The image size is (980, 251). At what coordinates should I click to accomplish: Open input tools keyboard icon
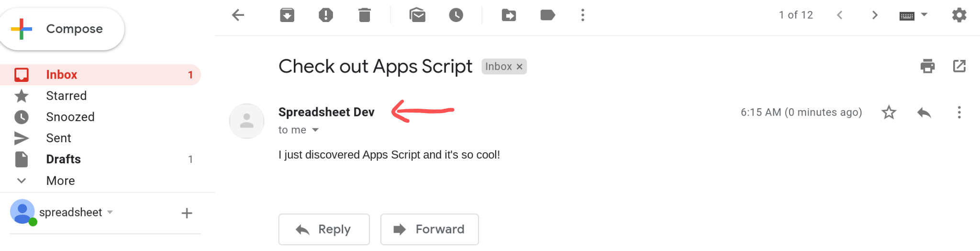[907, 16]
